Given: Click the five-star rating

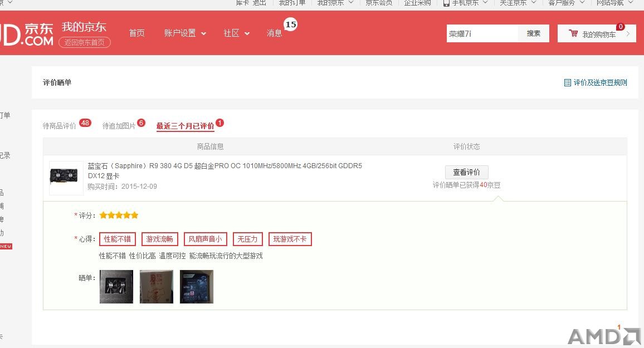Looking at the screenshot, I should click(x=119, y=215).
